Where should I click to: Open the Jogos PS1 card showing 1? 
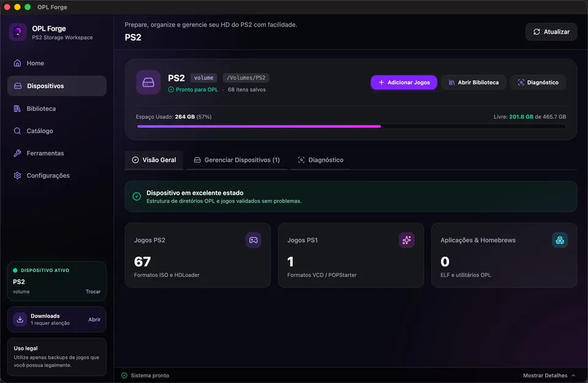click(x=351, y=256)
